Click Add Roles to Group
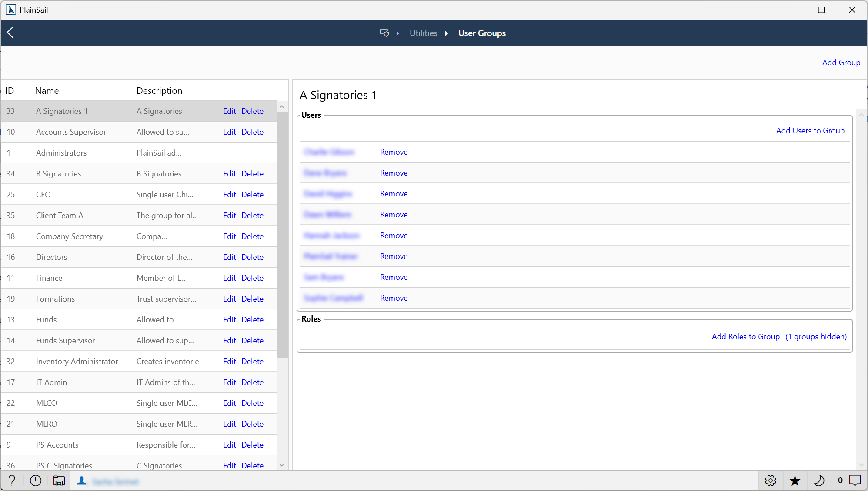 tap(745, 336)
